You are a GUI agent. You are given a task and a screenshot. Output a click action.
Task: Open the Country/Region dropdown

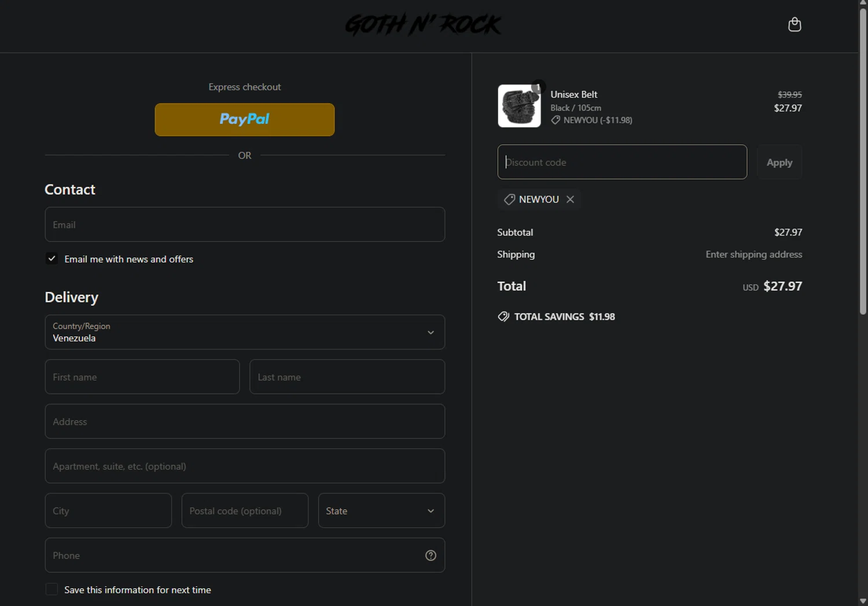tap(245, 332)
